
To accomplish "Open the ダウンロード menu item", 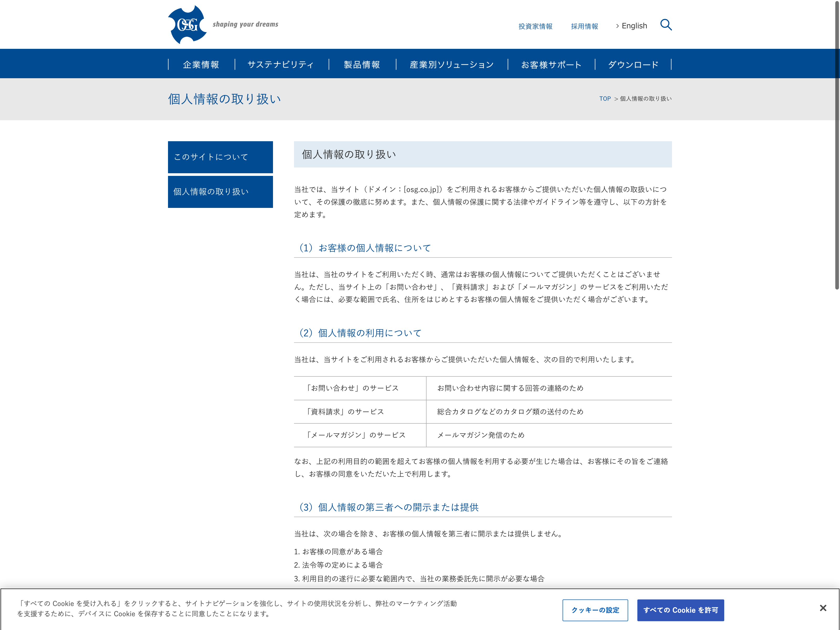I will 633,65.
